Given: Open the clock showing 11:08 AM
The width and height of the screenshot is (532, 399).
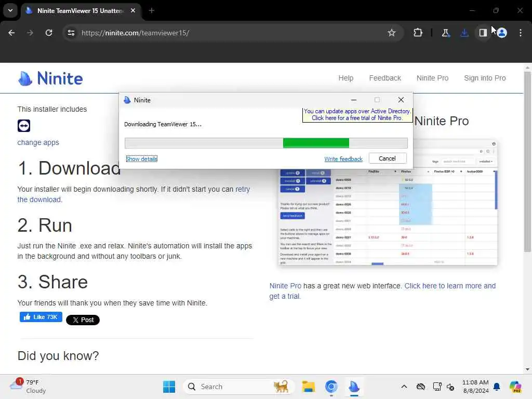Looking at the screenshot, I should tap(475, 387).
